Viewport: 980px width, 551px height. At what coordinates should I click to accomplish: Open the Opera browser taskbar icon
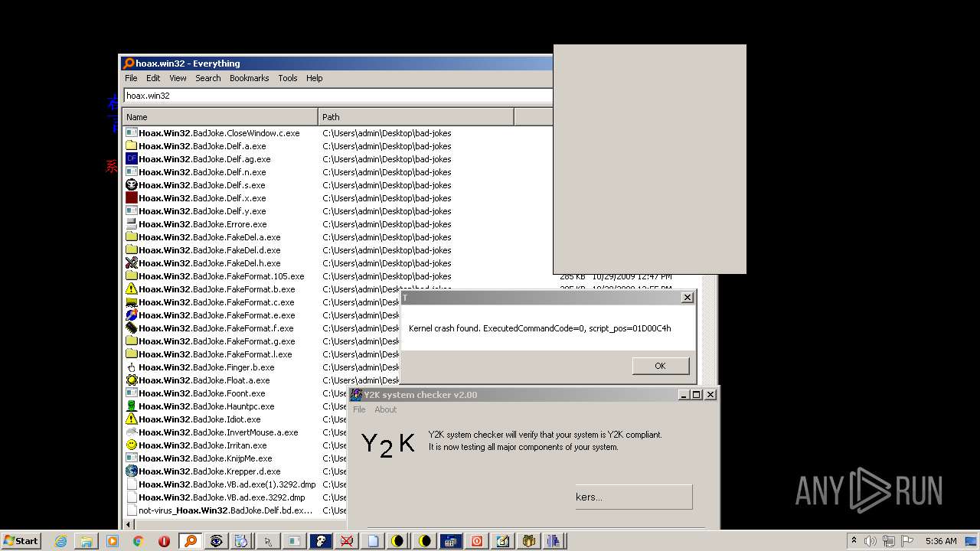(x=164, y=541)
